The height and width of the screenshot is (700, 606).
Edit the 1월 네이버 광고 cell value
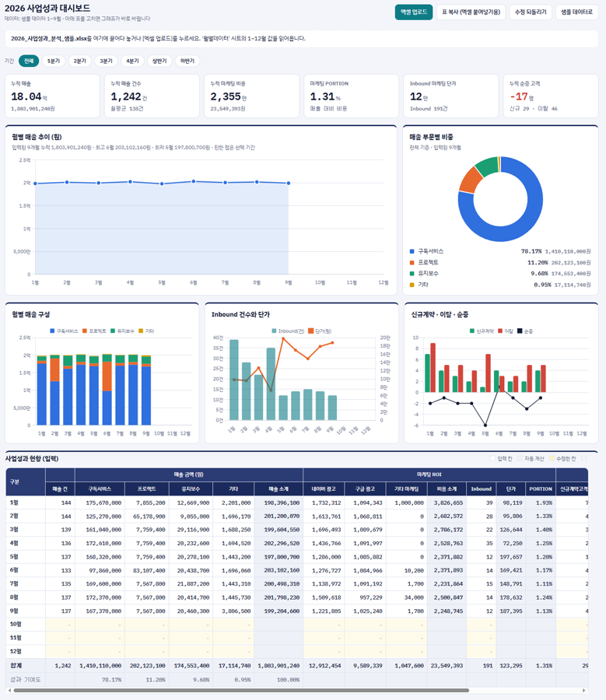pos(324,502)
